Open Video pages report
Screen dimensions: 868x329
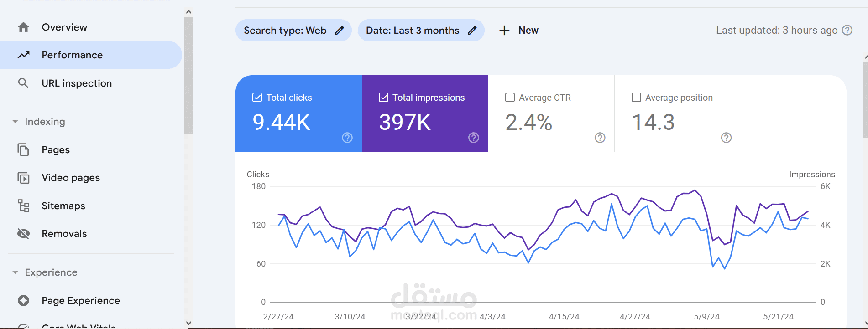coord(91,178)
